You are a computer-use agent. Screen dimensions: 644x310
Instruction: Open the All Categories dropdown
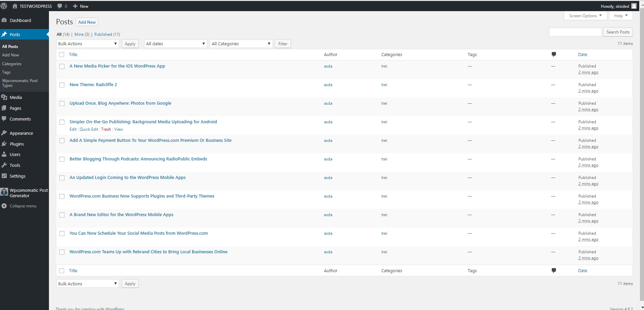click(241, 44)
